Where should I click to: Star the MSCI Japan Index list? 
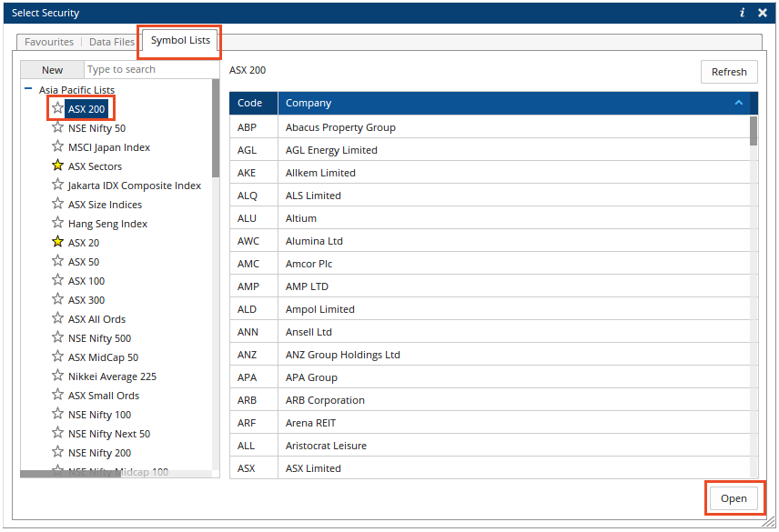(57, 146)
